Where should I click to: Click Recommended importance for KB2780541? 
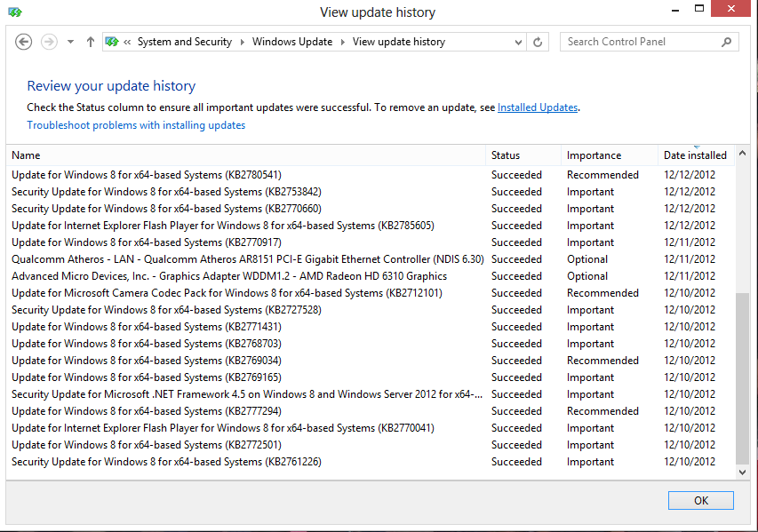[x=602, y=175]
